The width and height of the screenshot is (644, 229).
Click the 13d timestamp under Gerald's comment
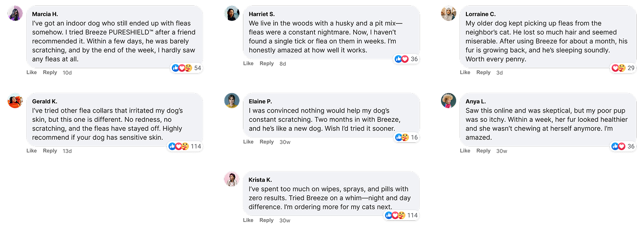click(67, 151)
